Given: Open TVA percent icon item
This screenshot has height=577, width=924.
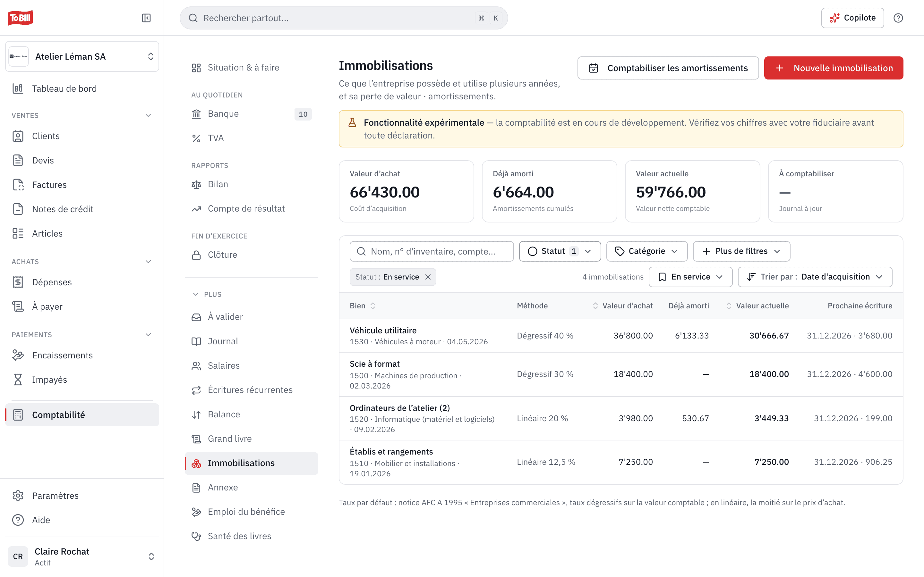Looking at the screenshot, I should [251, 138].
